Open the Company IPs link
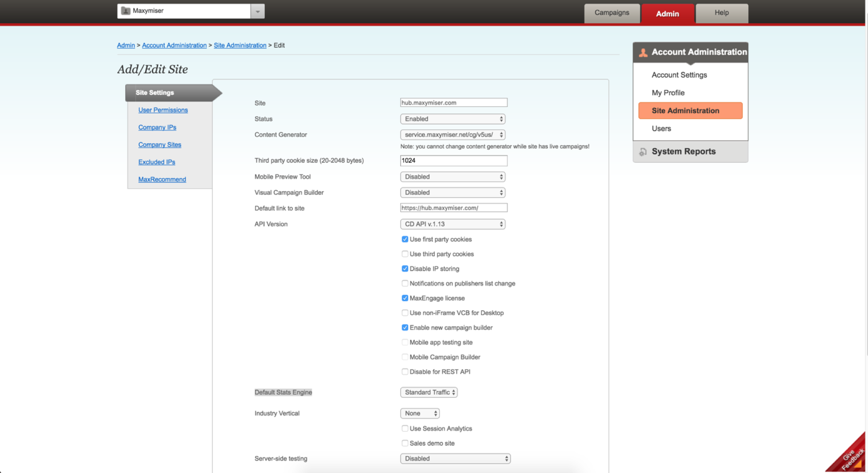The height and width of the screenshot is (473, 868). pos(157,128)
